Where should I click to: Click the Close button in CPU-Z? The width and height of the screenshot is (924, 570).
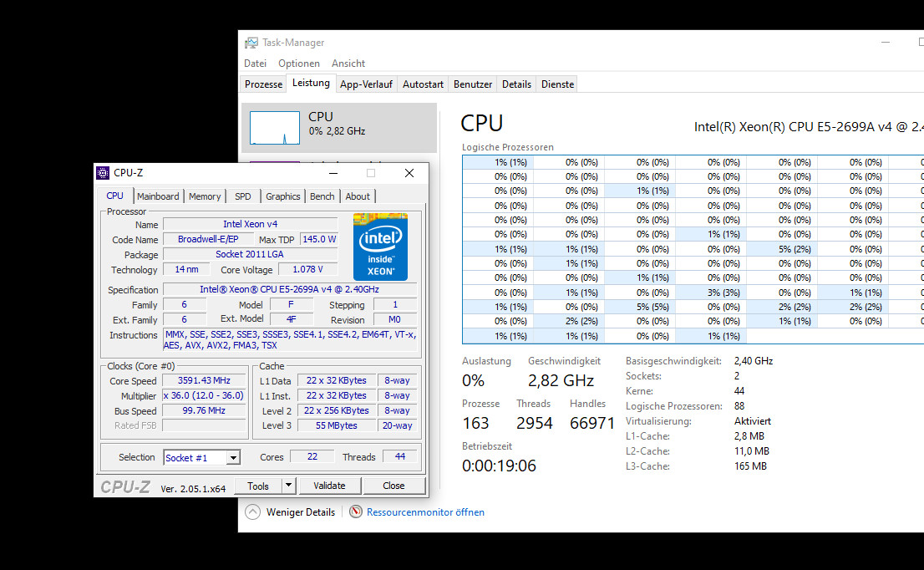(393, 486)
